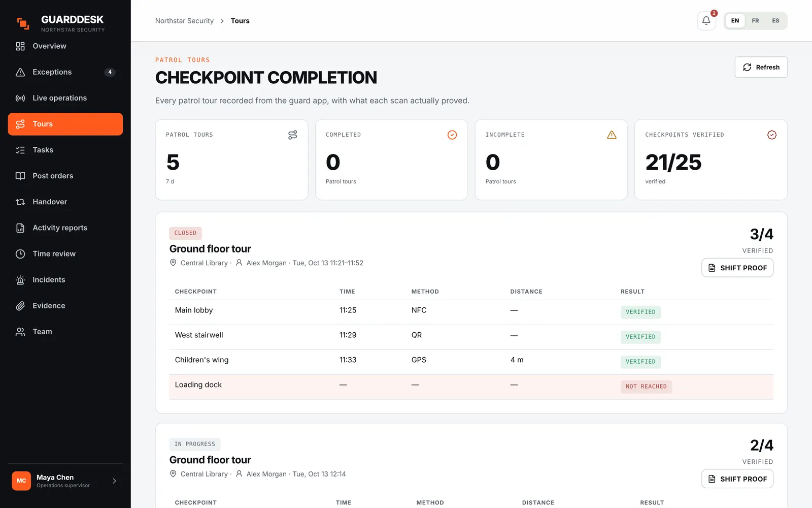Click the Tasks checklist icon
Viewport: 812px width, 508px height.
pos(20,150)
